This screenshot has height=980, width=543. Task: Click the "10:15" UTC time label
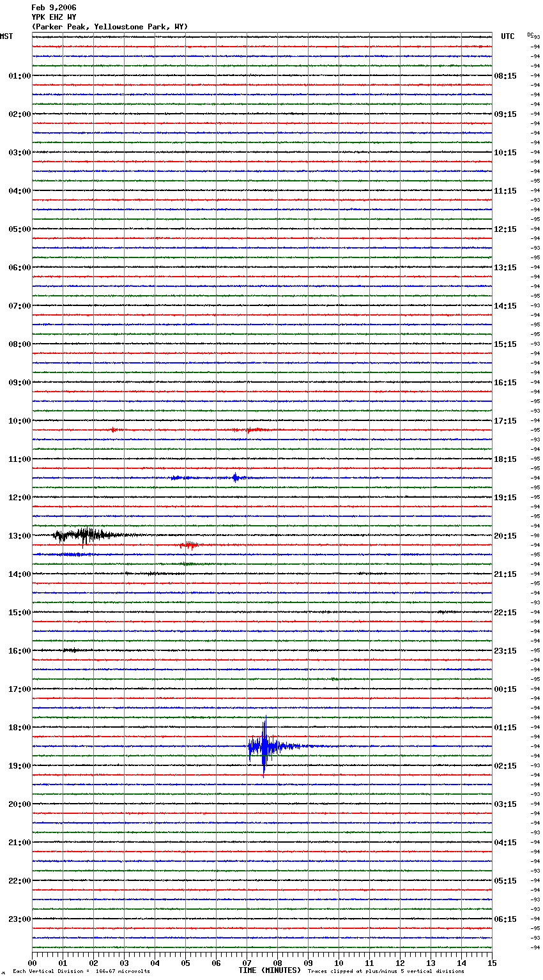pos(505,153)
